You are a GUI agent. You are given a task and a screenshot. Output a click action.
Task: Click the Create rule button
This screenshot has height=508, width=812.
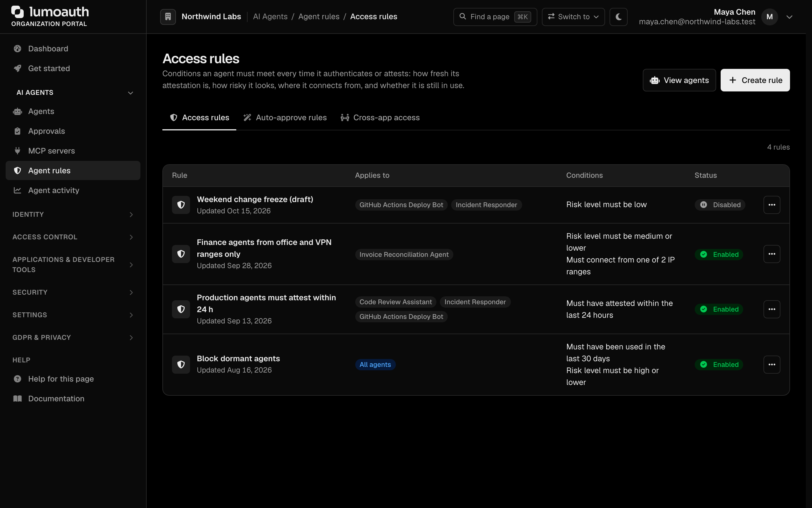click(x=755, y=80)
